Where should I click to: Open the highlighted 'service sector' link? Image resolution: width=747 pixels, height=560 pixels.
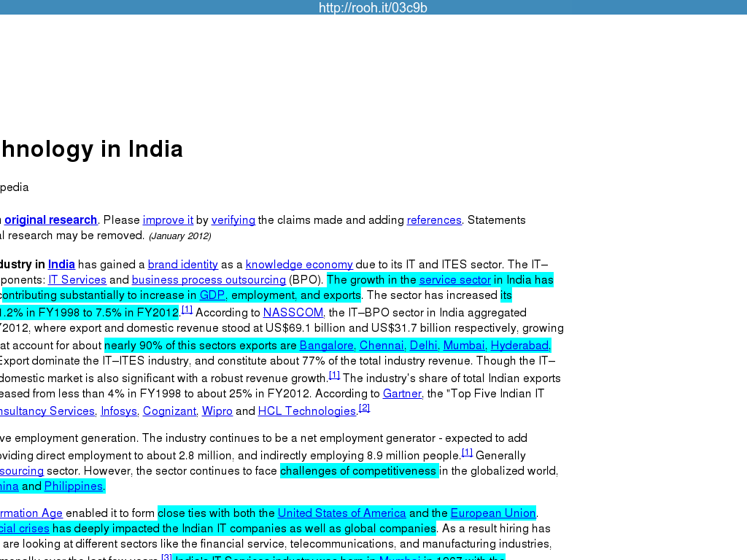coord(454,280)
